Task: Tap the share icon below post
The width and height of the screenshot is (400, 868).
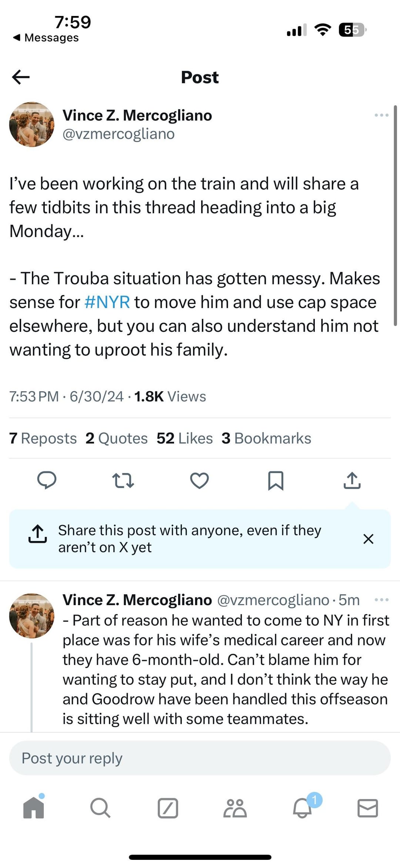Action: 352,481
